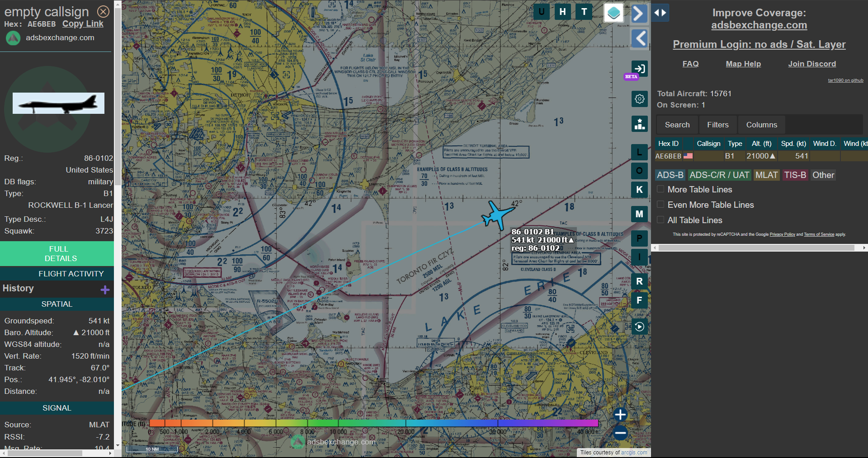Click the U map toggle button

[542, 12]
